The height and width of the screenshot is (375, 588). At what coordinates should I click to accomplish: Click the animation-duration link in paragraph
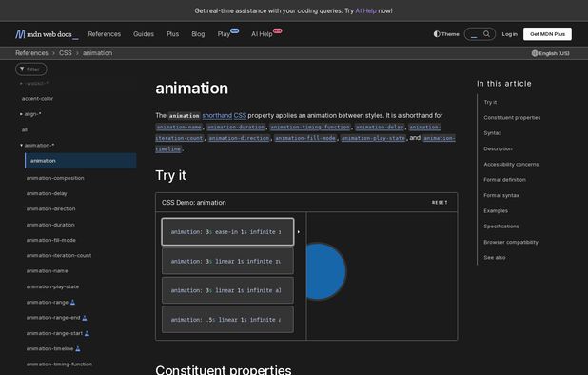pyautogui.click(x=236, y=128)
